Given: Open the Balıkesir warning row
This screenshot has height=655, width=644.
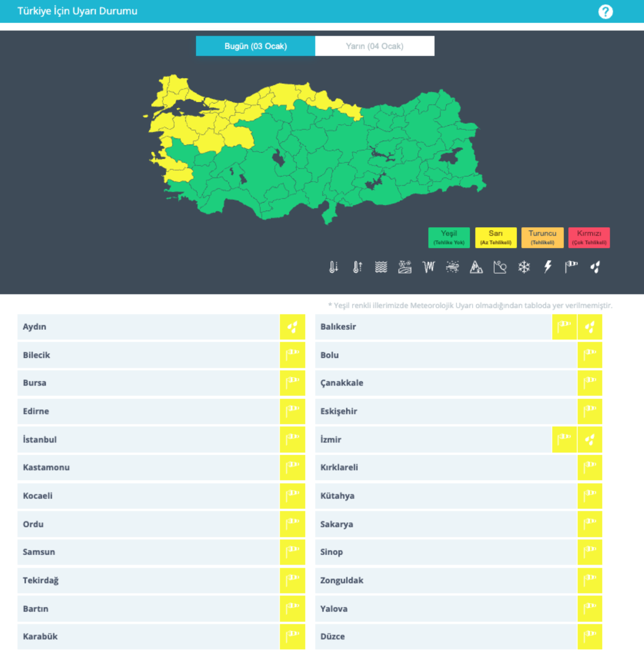Looking at the screenshot, I should pyautogui.click(x=432, y=327).
